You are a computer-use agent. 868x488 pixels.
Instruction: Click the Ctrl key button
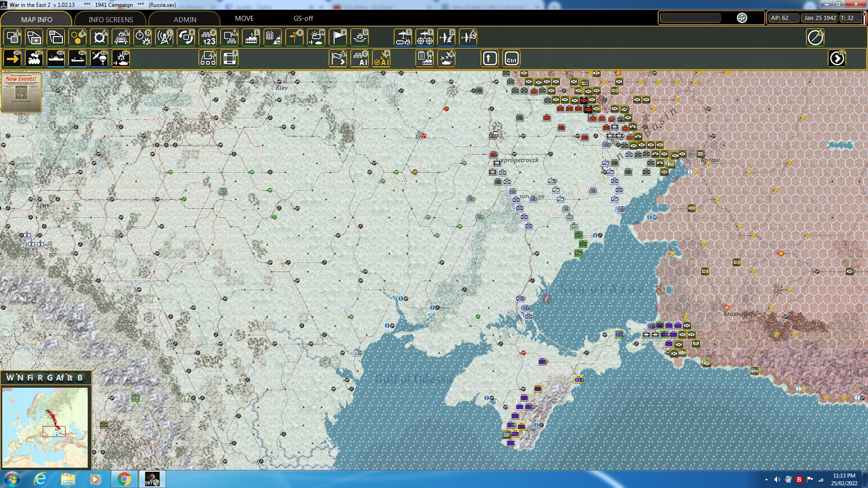(511, 59)
